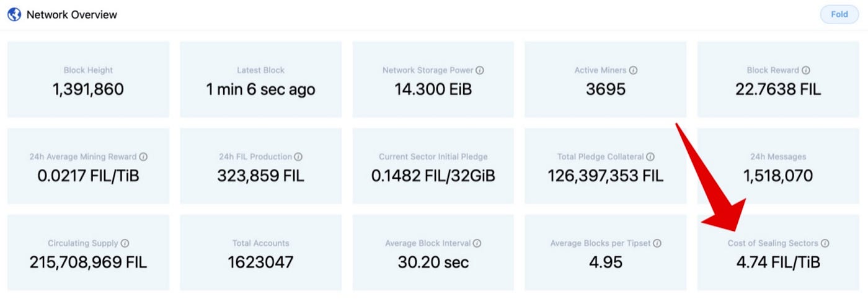Click the 14.300 EiB storage power value
The height and width of the screenshot is (301, 868).
(x=433, y=89)
